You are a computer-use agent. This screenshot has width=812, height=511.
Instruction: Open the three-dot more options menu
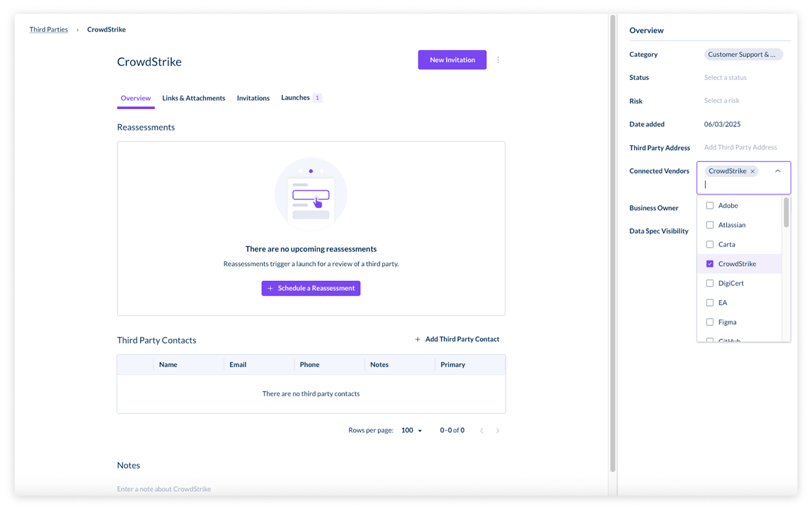point(498,60)
